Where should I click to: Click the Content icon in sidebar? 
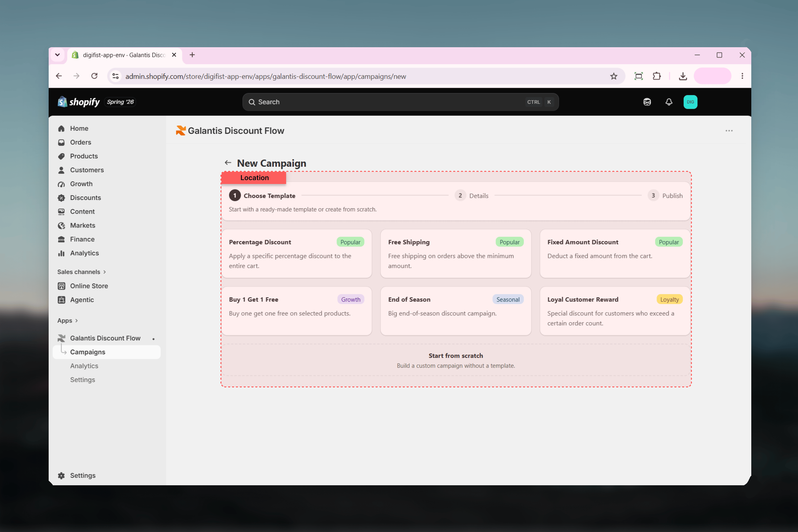click(x=61, y=212)
